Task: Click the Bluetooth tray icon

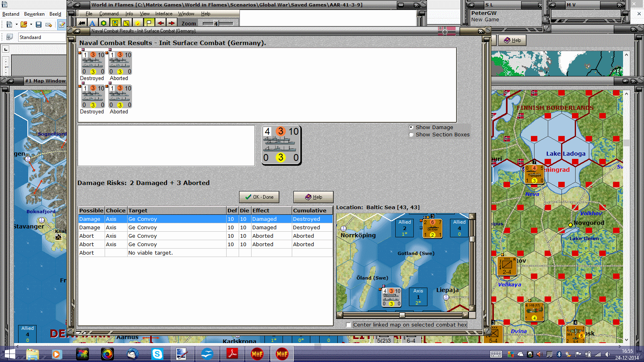Action: coord(559,354)
